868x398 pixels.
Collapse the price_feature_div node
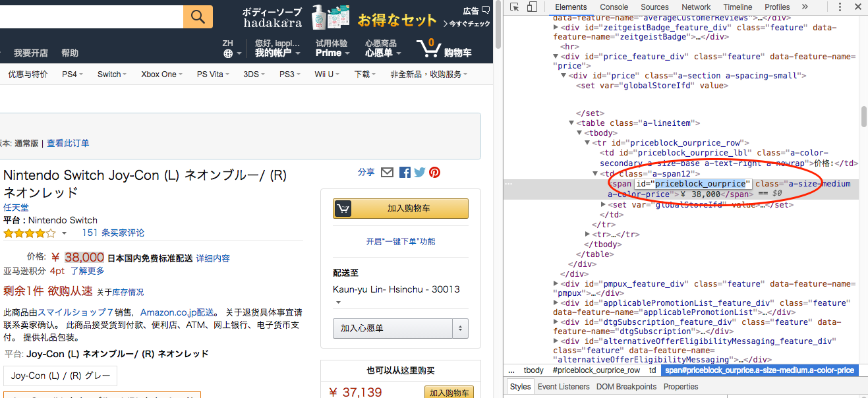(556, 57)
